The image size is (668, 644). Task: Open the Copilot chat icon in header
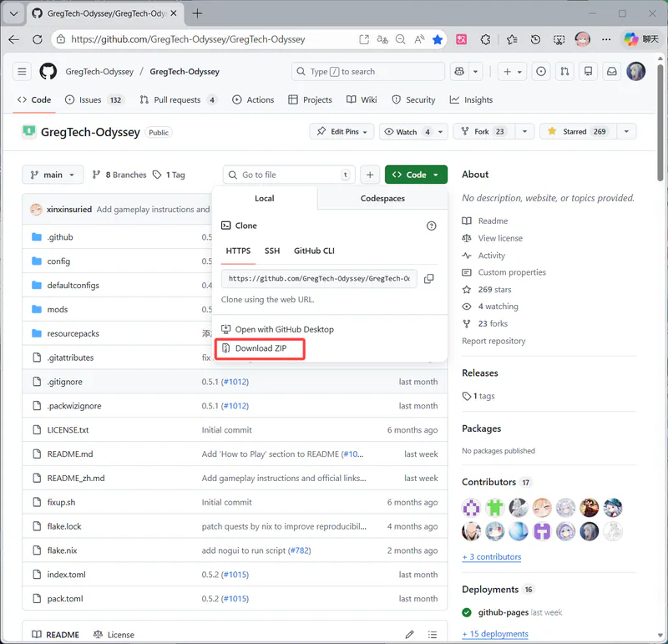459,72
